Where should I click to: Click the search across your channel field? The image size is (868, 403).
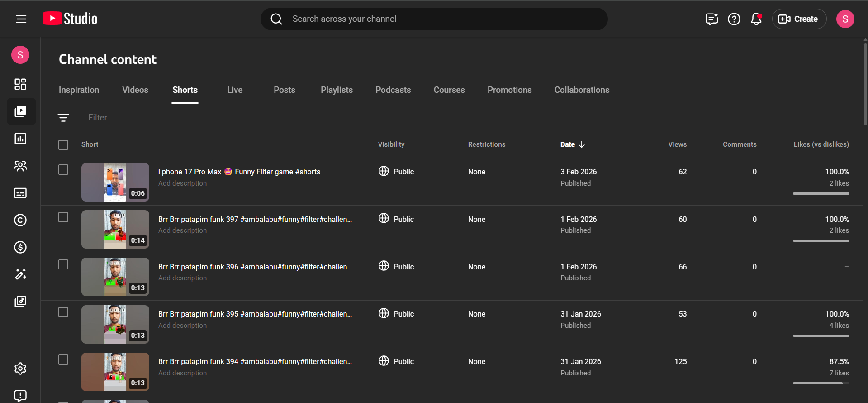[x=434, y=19]
